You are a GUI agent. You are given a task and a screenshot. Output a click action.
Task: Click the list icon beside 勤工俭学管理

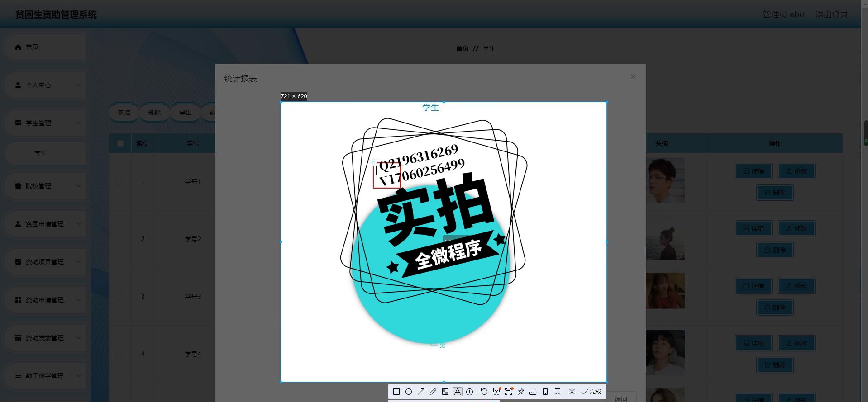point(18,376)
